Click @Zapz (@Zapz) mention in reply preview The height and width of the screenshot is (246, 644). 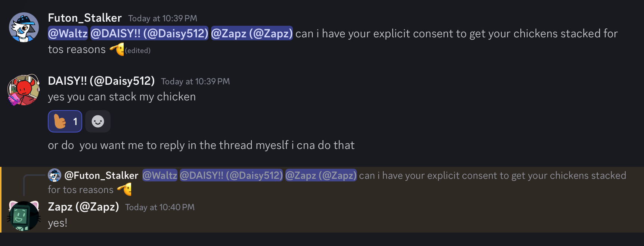point(321,175)
